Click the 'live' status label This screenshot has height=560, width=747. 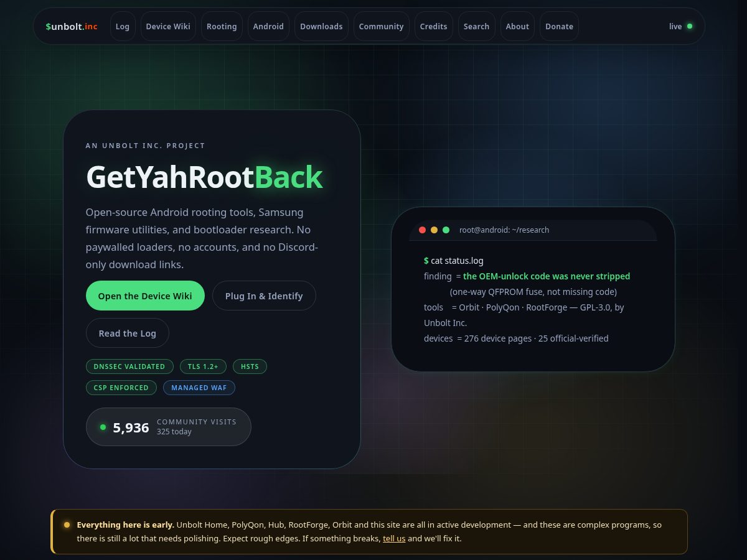pos(675,26)
